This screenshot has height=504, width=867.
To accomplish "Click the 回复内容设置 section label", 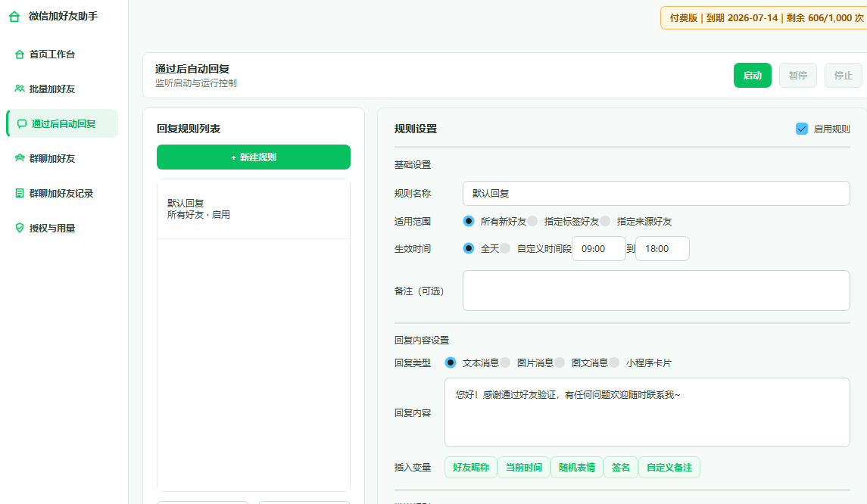I will pyautogui.click(x=422, y=341).
